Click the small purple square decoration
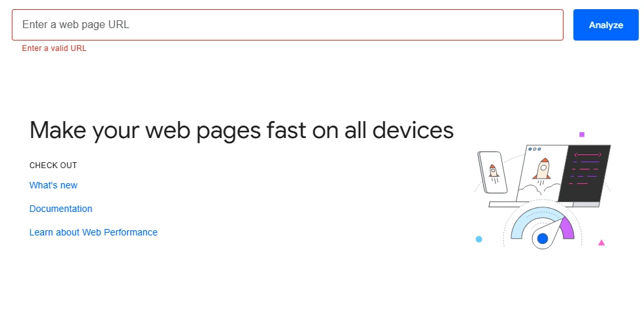Viewport: 644px width, 331px height. click(x=582, y=134)
